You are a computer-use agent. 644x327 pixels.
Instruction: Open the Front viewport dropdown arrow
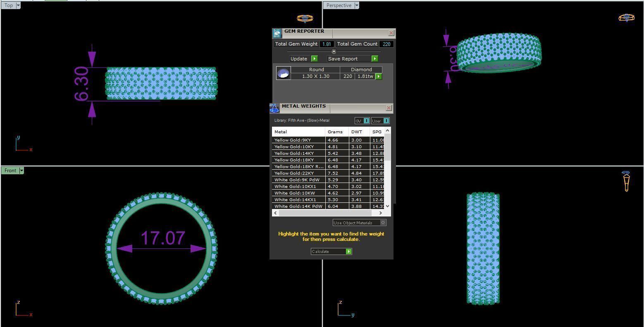[x=21, y=171]
